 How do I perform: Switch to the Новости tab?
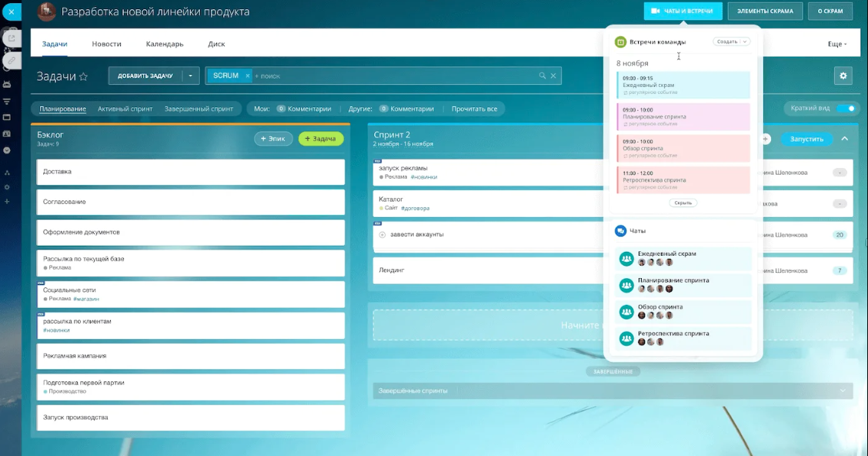(106, 44)
